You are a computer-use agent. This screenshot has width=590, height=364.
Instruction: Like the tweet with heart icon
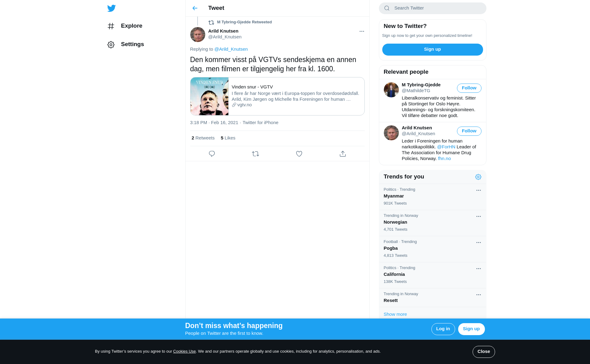coord(299,154)
